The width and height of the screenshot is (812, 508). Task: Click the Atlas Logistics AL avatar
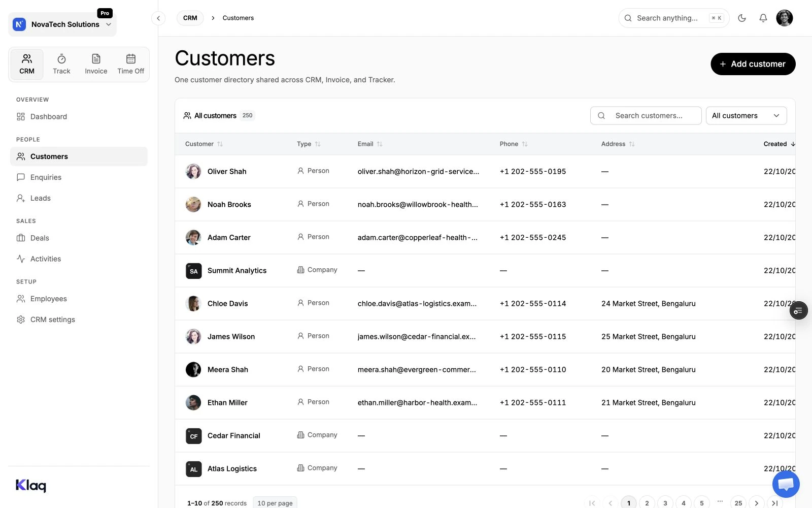coord(193,469)
